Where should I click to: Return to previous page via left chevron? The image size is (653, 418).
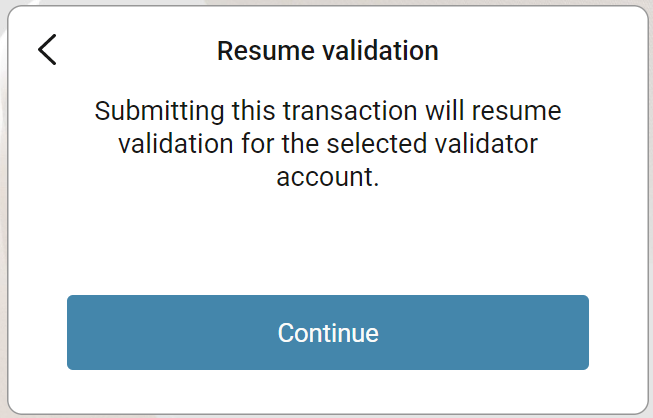point(47,50)
